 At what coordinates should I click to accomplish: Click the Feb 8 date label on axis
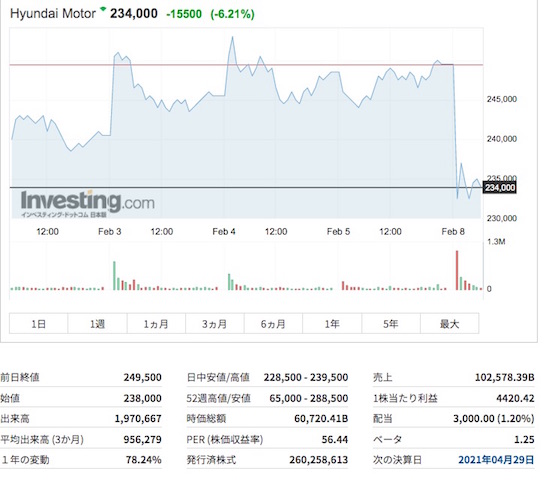point(453,231)
